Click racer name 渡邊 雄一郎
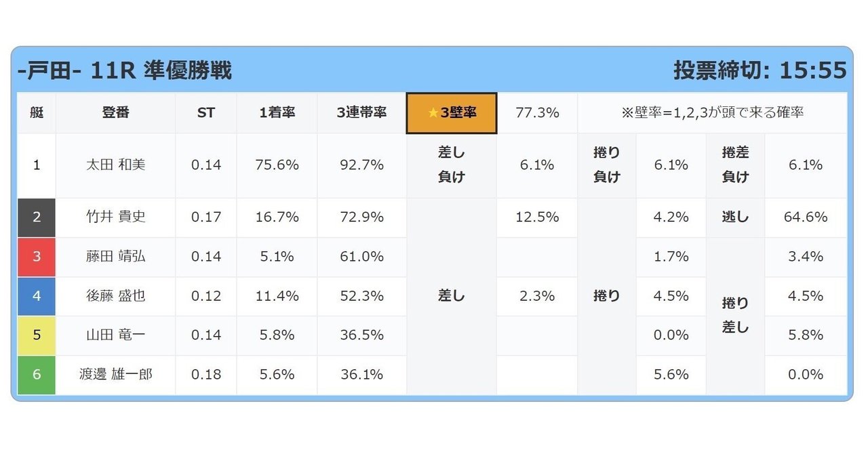The image size is (868, 454). [x=116, y=374]
